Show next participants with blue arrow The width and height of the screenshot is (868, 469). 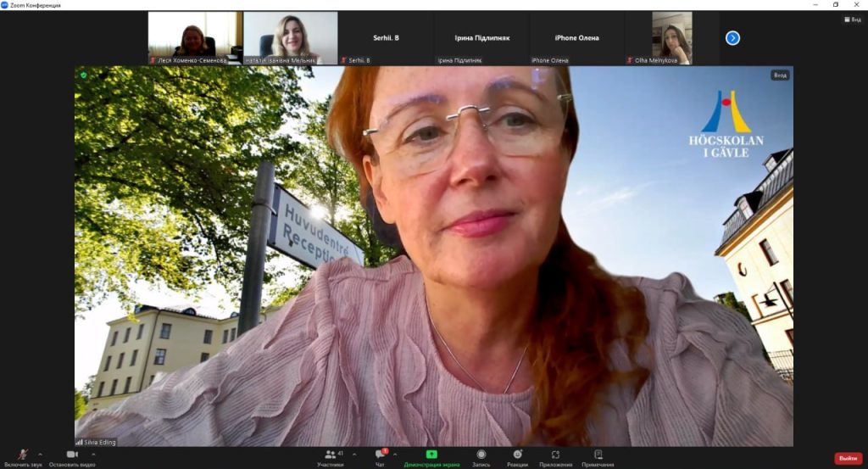coord(732,38)
